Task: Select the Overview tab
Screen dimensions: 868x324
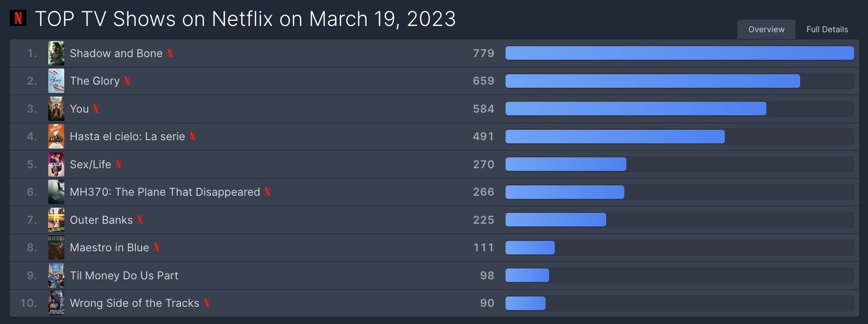Action: click(766, 30)
